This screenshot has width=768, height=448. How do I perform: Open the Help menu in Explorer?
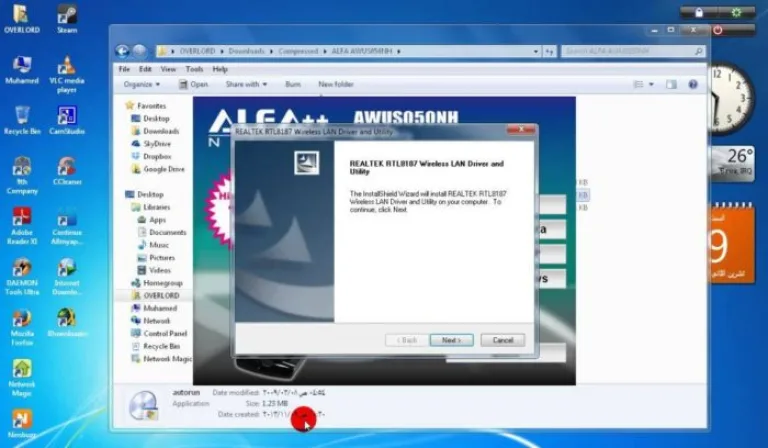tap(220, 69)
